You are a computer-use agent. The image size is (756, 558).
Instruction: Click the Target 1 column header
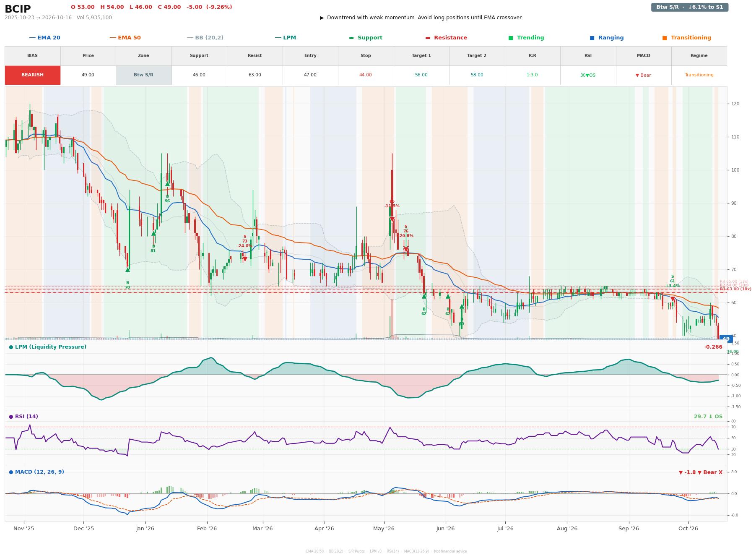421,56
